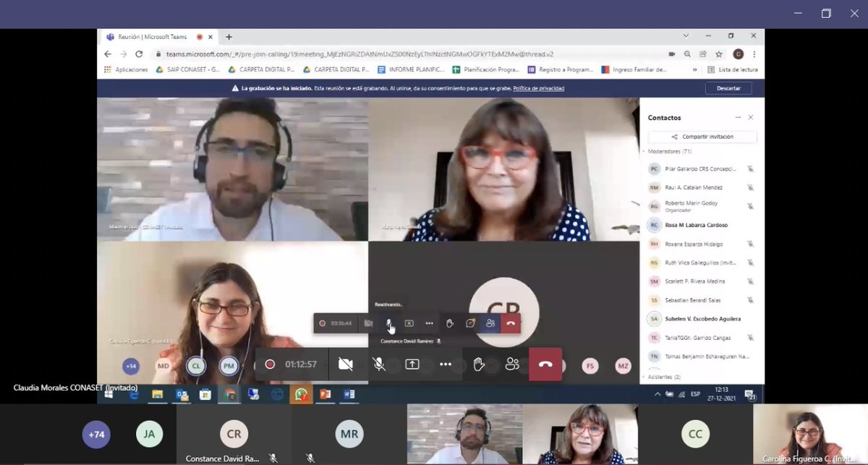Bookmark this page with star icon
The image size is (868, 465).
point(719,54)
